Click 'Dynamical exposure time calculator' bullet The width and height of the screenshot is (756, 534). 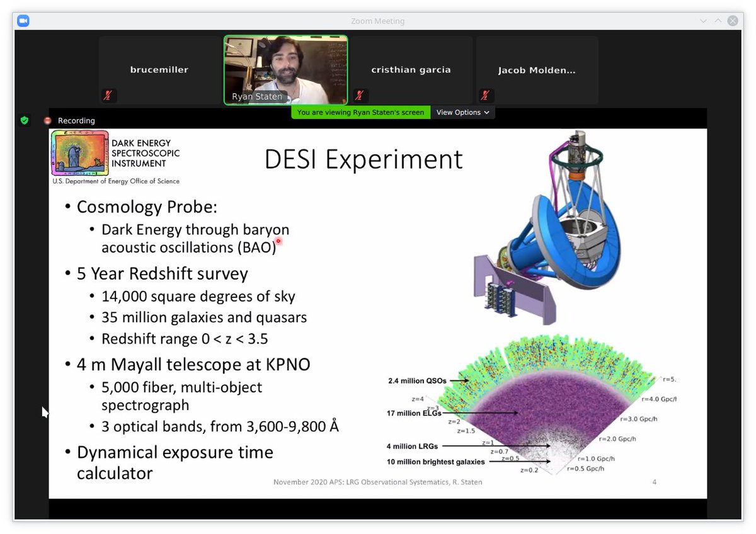(175, 462)
